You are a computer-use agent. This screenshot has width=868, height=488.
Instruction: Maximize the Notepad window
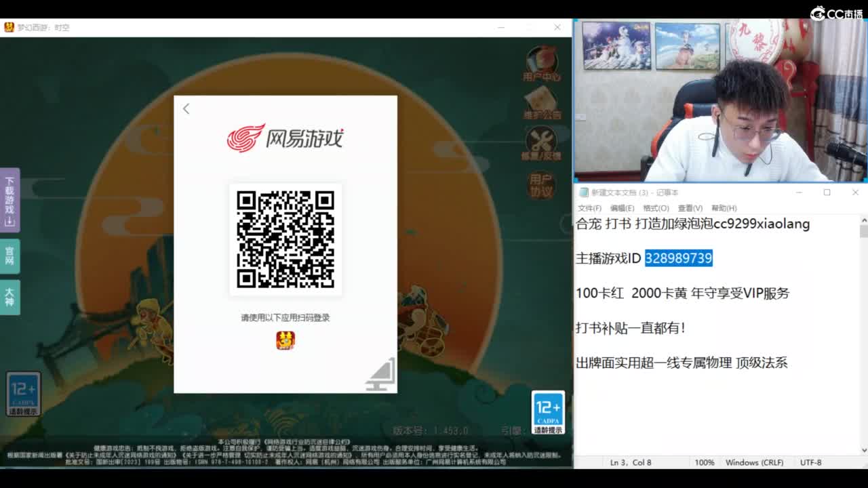(x=827, y=192)
